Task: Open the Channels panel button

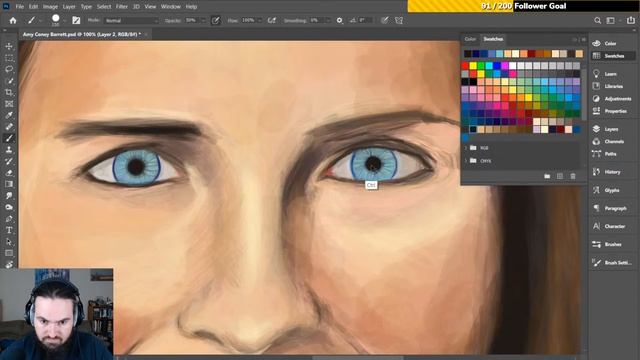Action: [613, 142]
